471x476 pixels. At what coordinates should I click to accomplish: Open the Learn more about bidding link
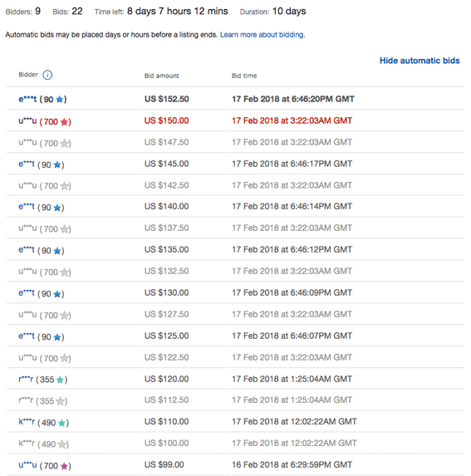coord(262,35)
